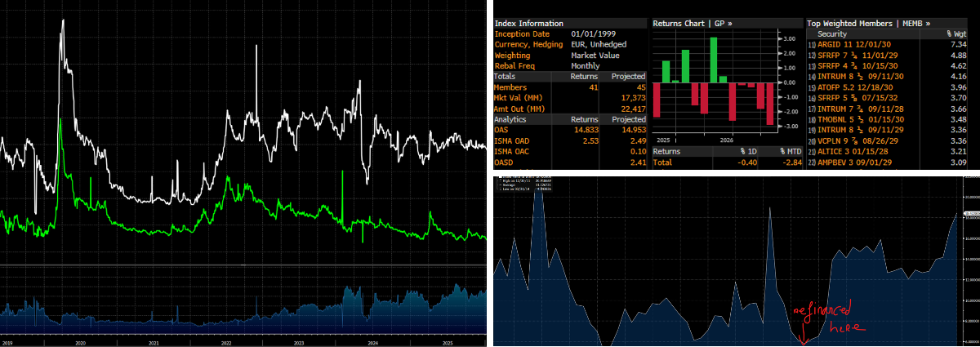Click the % Wgt column header
The width and height of the screenshot is (980, 347).
coord(956,33)
